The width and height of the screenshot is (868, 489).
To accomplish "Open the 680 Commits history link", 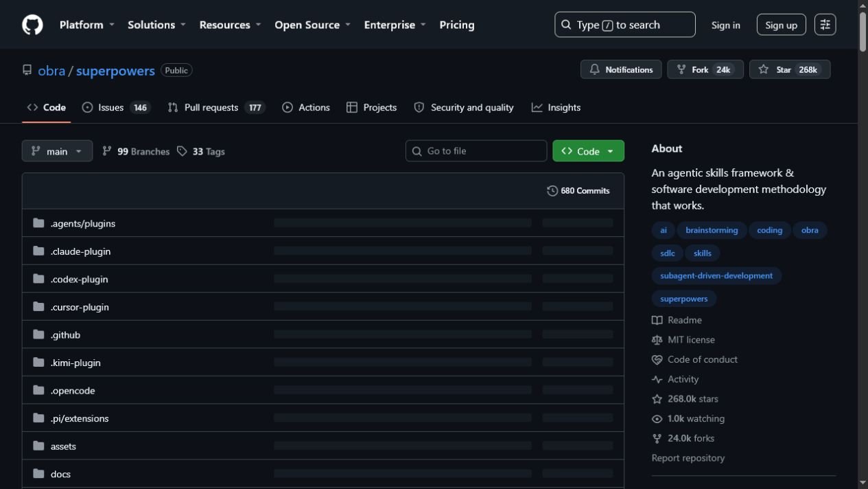I will (x=578, y=191).
